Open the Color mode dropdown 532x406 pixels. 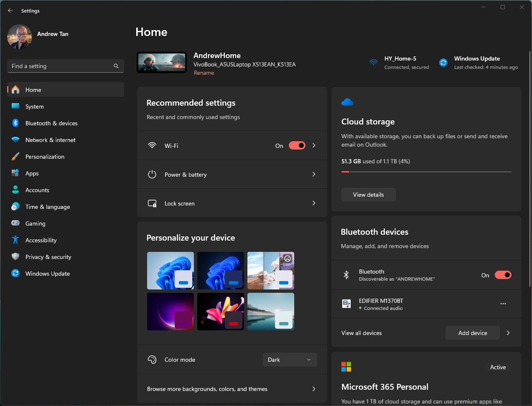point(290,360)
